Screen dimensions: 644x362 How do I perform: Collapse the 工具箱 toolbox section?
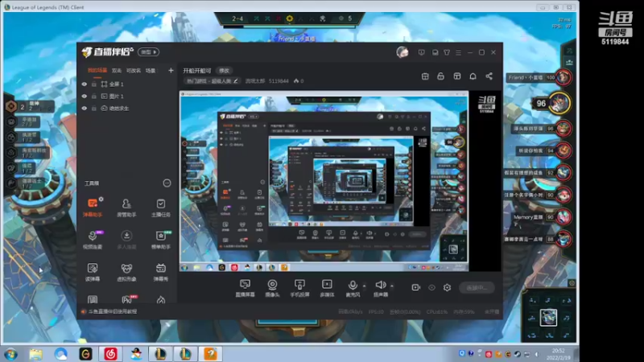(x=167, y=183)
